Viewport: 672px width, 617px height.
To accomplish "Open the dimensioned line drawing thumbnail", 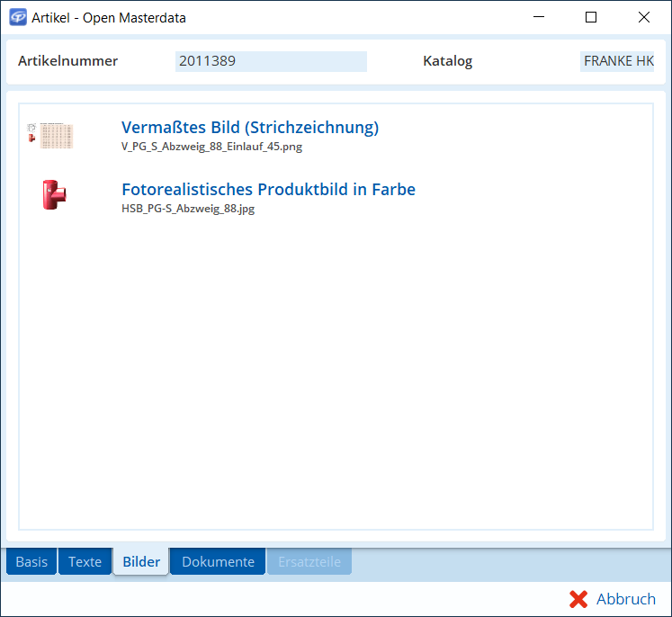I will (x=50, y=136).
